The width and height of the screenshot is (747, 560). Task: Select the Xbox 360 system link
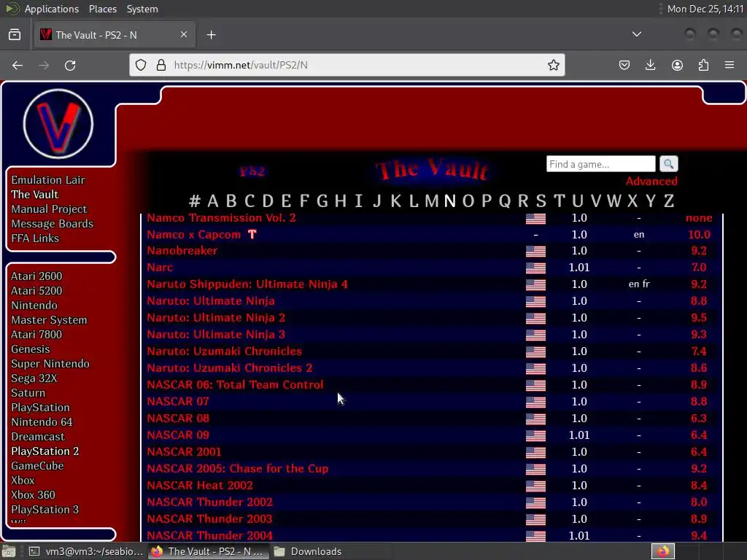33,495
